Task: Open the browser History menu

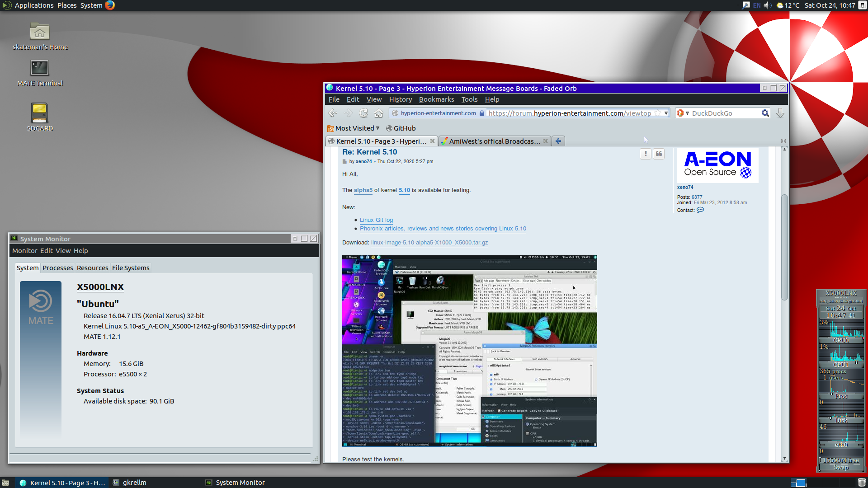Action: [401, 99]
